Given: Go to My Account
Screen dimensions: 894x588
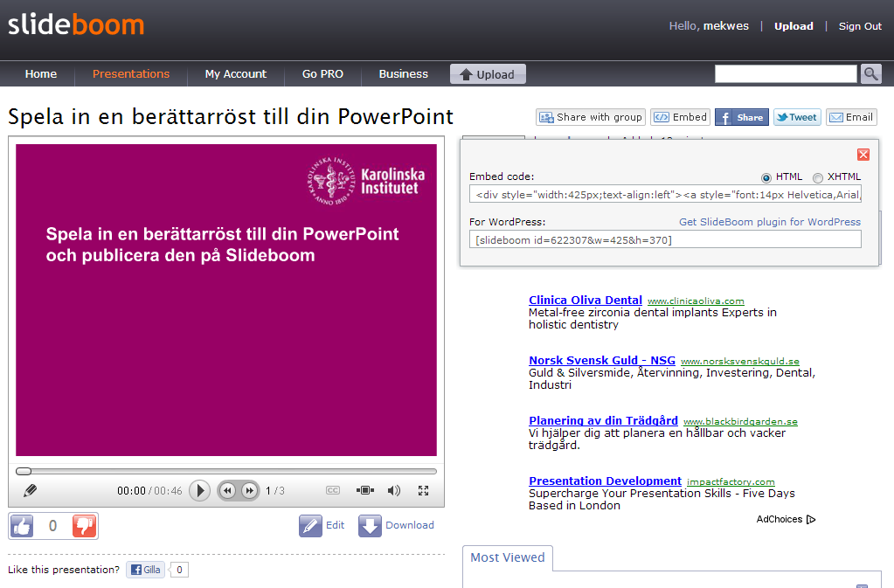Looking at the screenshot, I should 236,74.
